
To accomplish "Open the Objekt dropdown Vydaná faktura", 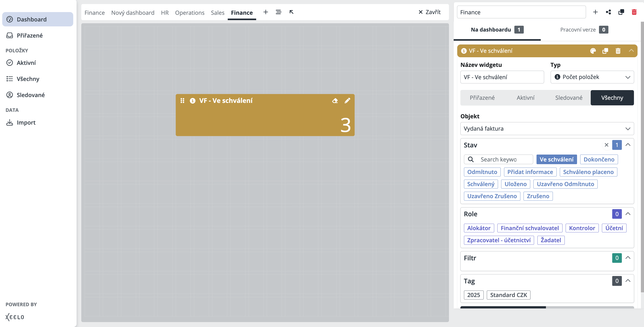I will click(547, 129).
